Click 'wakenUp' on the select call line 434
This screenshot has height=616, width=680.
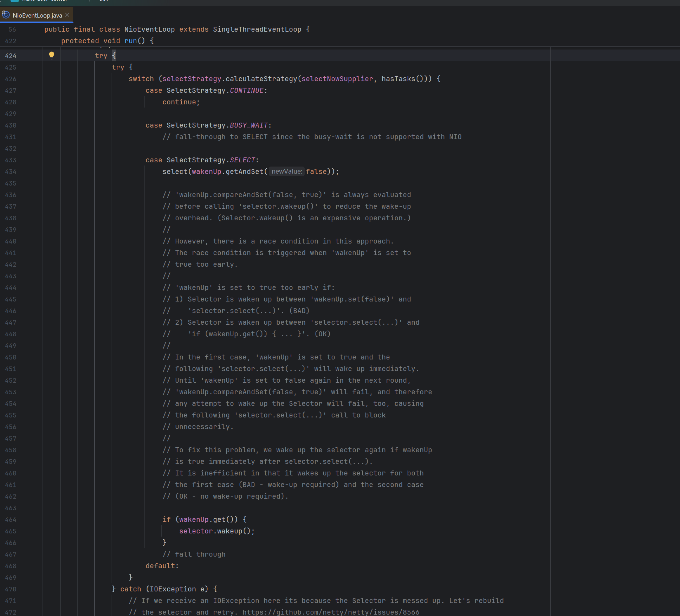click(207, 171)
